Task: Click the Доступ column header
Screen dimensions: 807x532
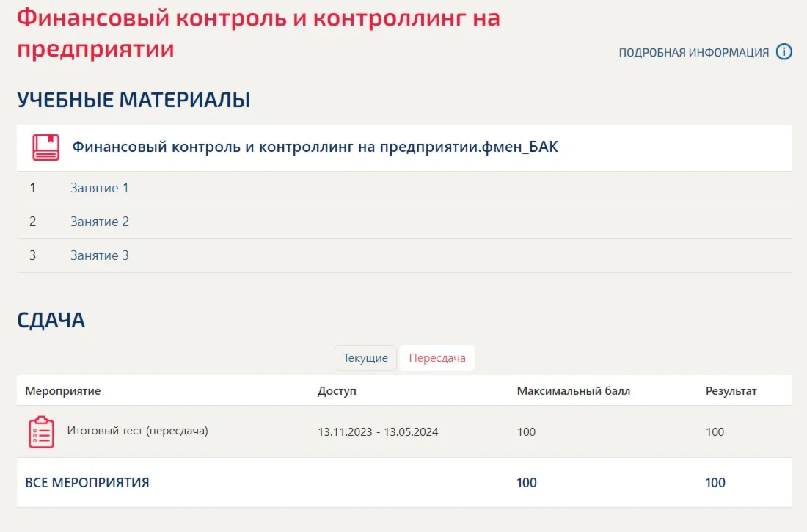Action: [337, 391]
